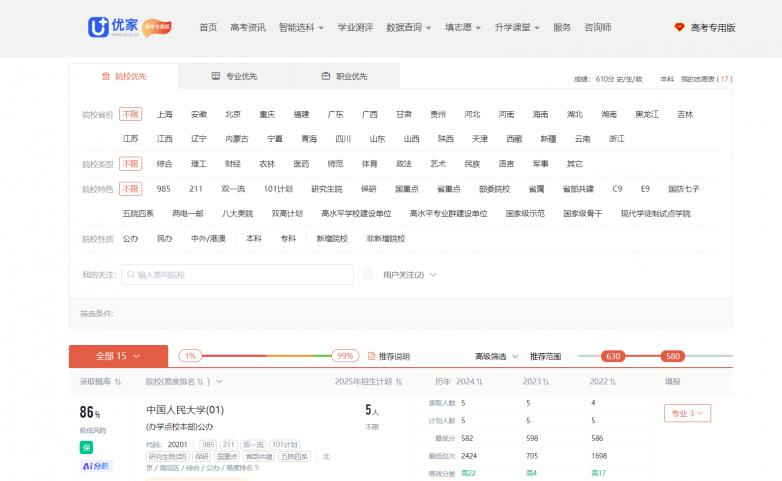The height and width of the screenshot is (481, 782).
Task: Filter schools by province 上海
Action: (x=165, y=114)
